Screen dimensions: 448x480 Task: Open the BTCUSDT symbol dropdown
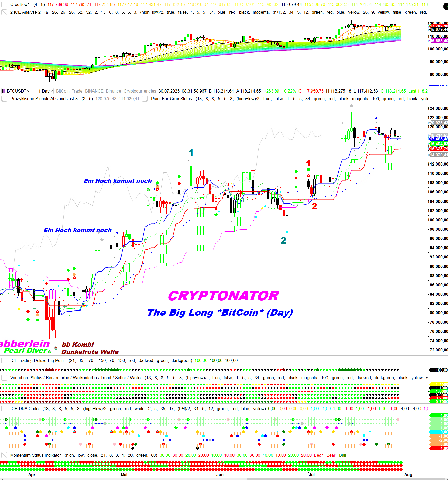(x=28, y=91)
